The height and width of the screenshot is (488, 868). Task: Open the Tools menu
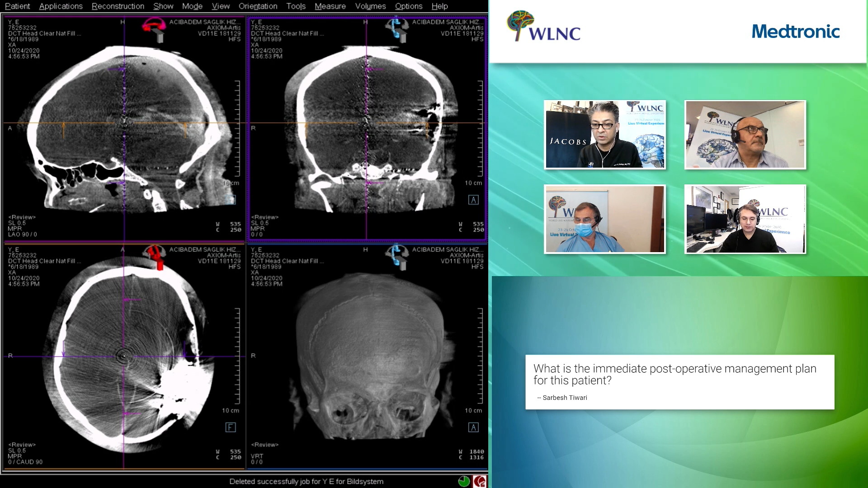click(296, 6)
